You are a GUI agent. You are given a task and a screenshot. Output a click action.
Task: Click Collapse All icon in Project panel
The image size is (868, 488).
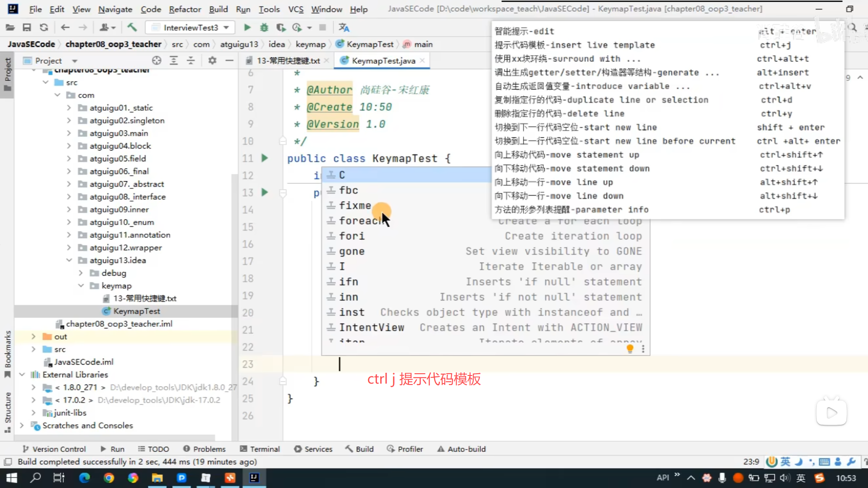point(191,61)
